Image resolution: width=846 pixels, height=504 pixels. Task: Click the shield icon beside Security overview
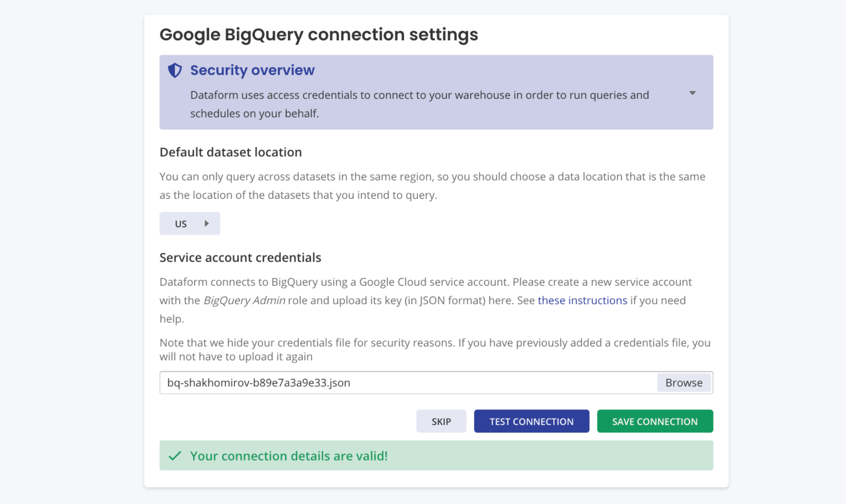click(175, 71)
